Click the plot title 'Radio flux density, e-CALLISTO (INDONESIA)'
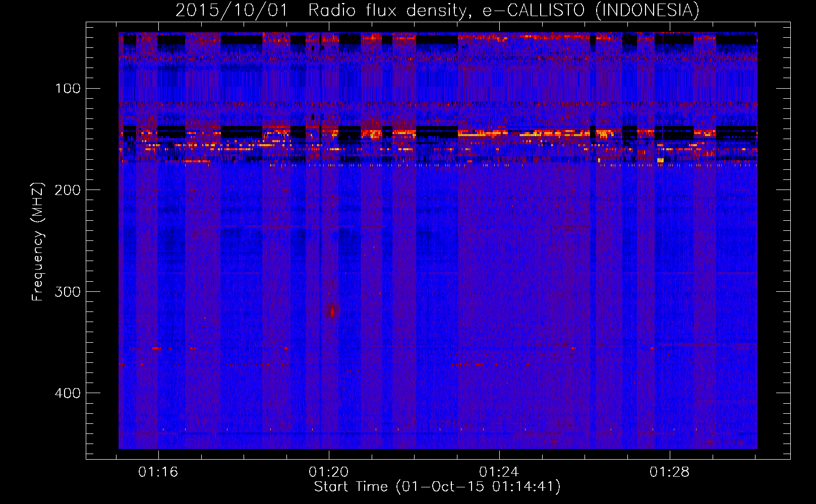This screenshot has width=816, height=504. [504, 11]
